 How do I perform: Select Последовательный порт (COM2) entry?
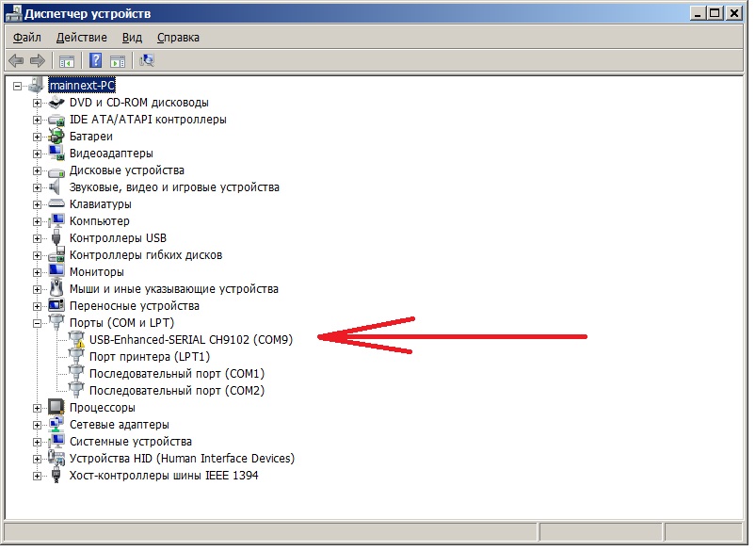tap(176, 391)
